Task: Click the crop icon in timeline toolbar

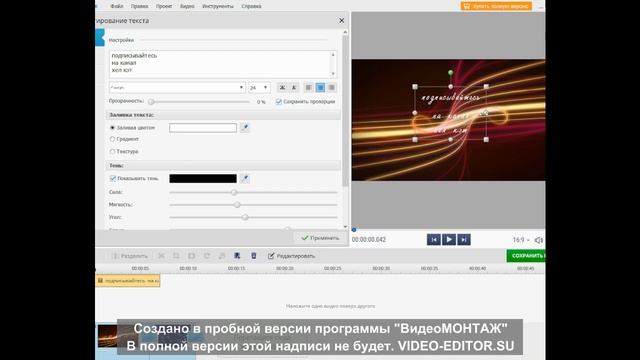Action: (176, 256)
